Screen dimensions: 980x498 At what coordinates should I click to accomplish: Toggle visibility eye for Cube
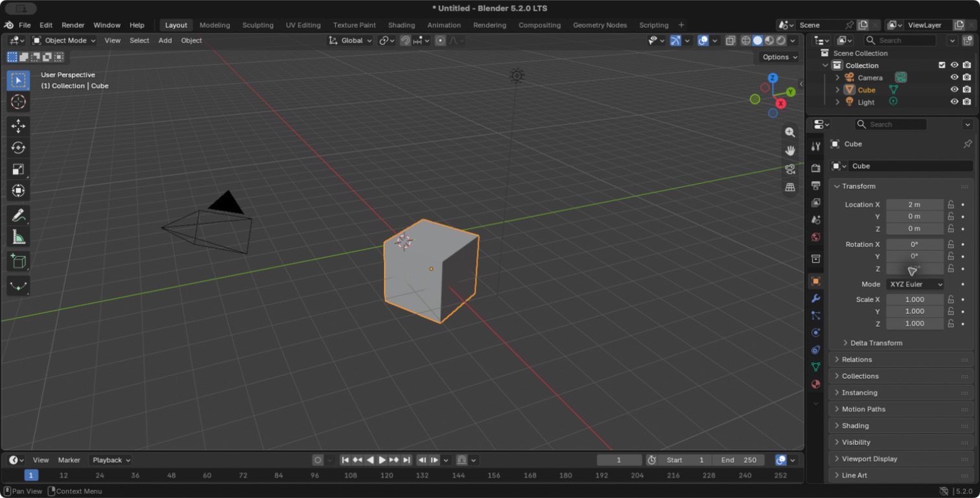coord(954,89)
